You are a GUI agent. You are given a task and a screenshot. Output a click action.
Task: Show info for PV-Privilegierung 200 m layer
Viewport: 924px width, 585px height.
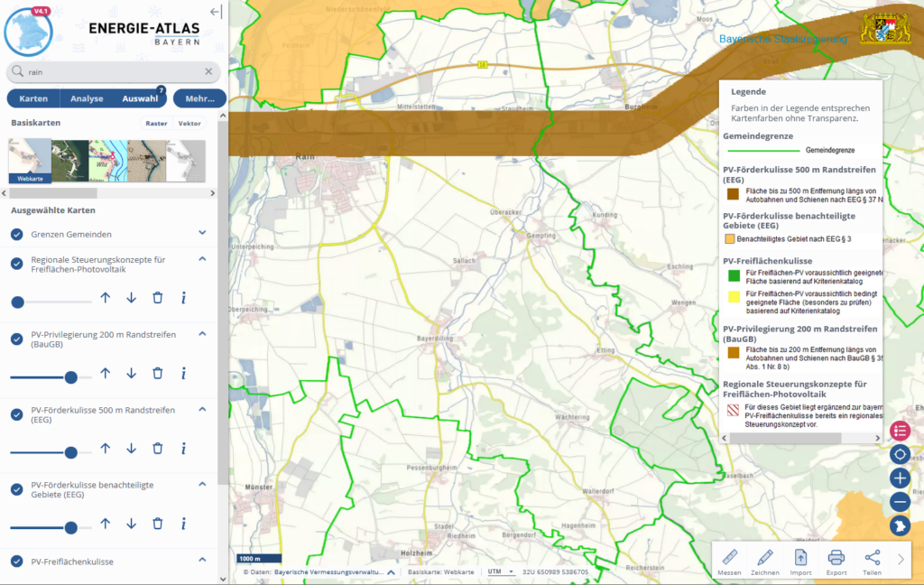coord(183,373)
